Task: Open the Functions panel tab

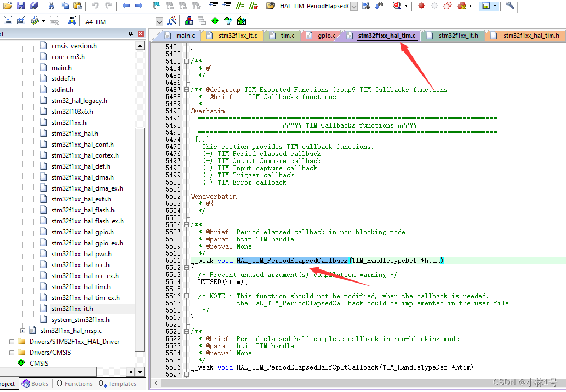Action: point(75,384)
